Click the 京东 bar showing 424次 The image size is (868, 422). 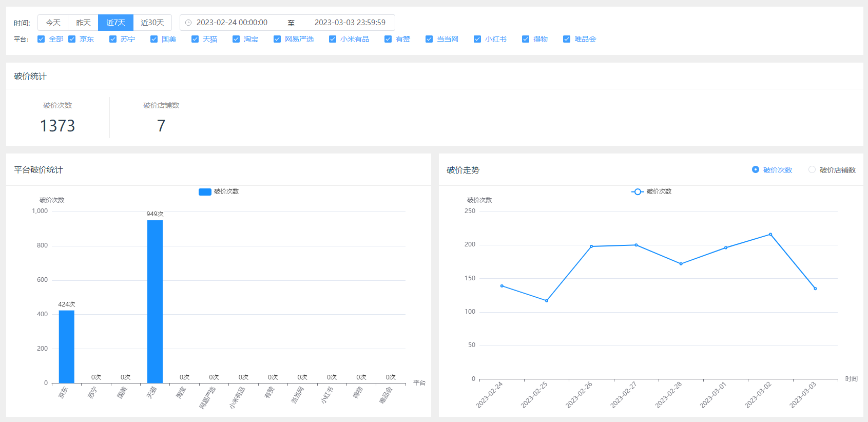pos(67,347)
